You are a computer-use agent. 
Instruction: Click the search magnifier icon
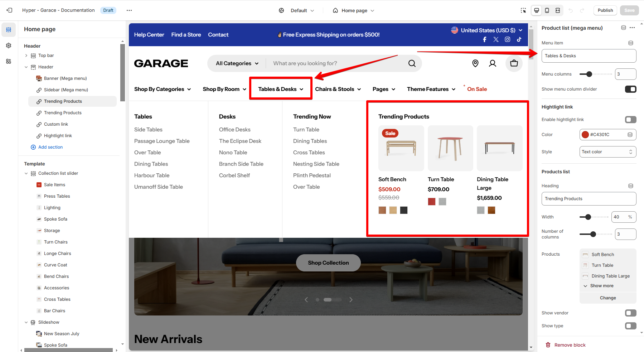coord(412,63)
